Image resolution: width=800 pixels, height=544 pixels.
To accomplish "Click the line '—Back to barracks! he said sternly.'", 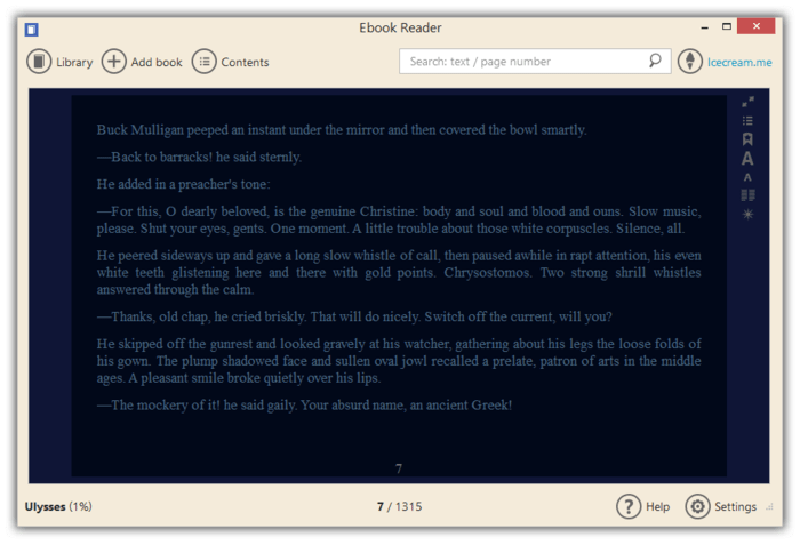I will 199,157.
